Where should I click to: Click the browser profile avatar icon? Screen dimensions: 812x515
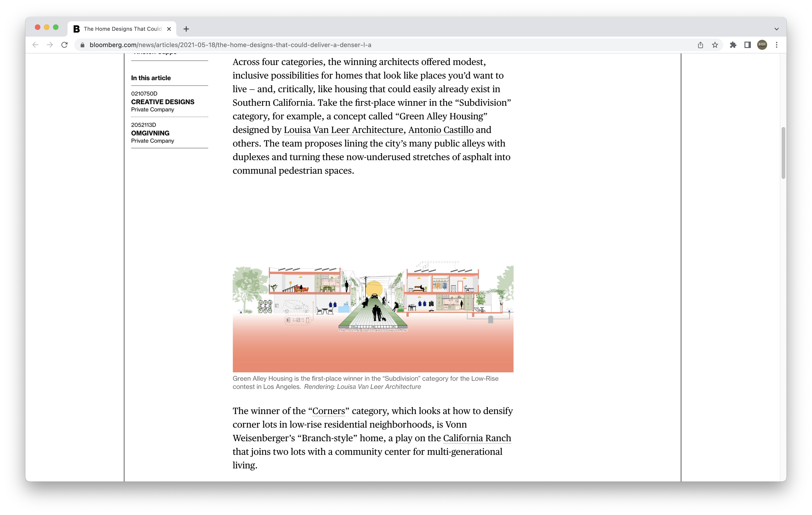coord(763,44)
